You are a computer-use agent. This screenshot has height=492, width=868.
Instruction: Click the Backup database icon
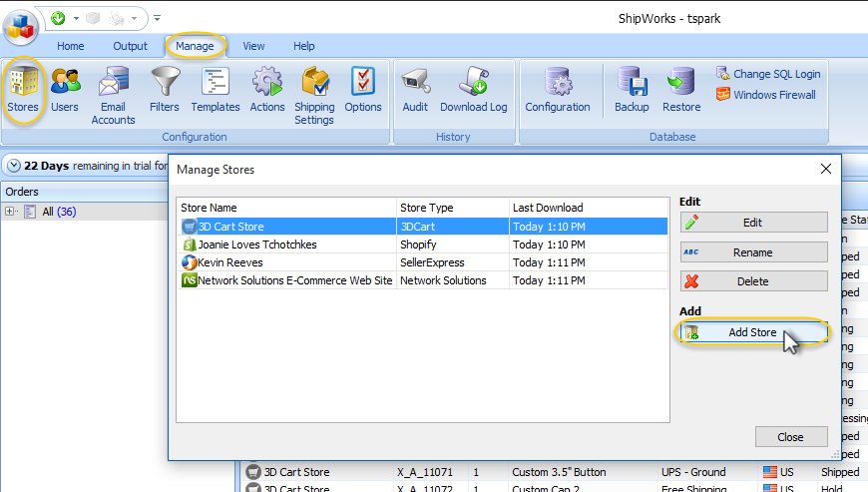[x=632, y=90]
